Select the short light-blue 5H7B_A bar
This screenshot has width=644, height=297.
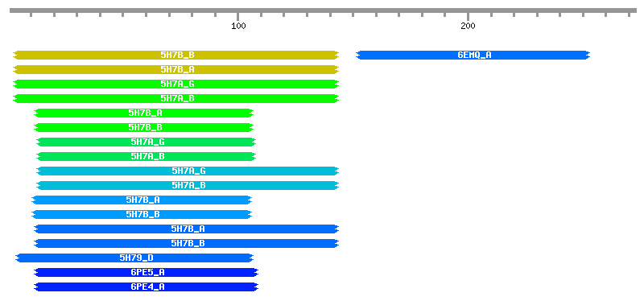[142, 200]
